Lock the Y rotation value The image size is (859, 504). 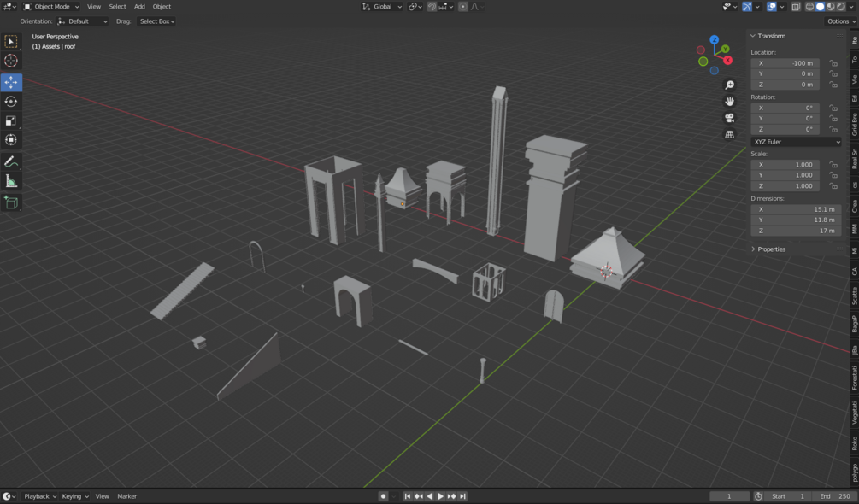click(833, 119)
